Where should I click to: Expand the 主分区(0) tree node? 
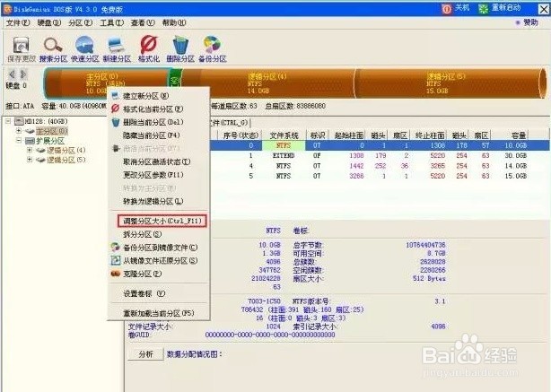pyautogui.click(x=19, y=131)
